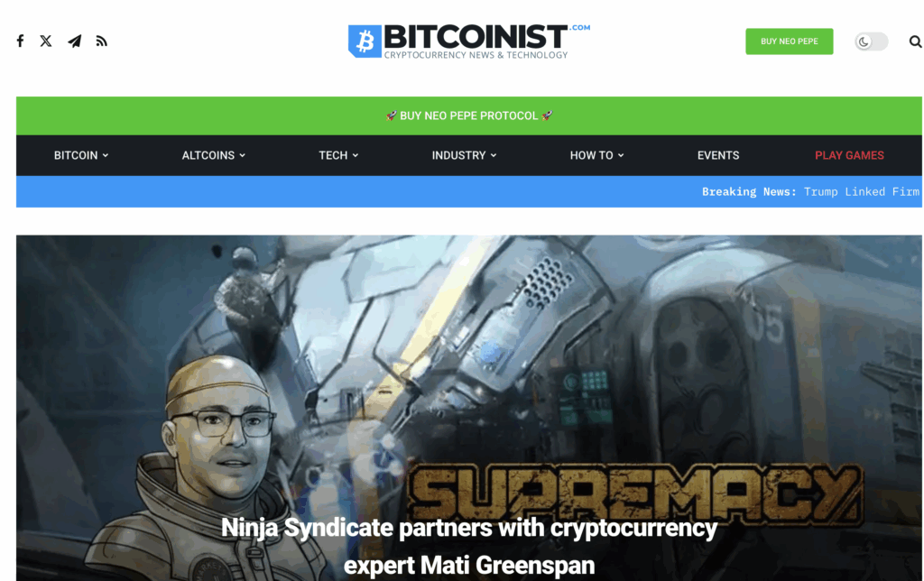
Task: Open the Breaking News ticker headline
Action: pos(861,192)
